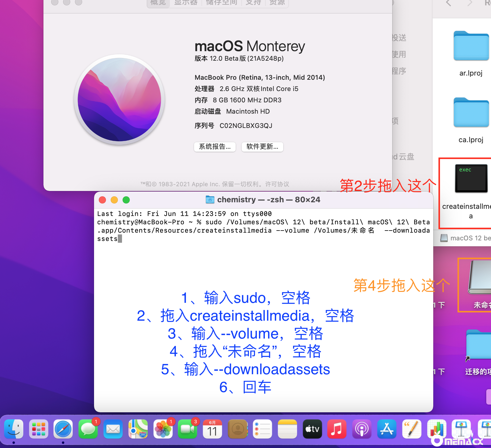Open Launchpad in the Dock
491x448 pixels.
(38, 429)
